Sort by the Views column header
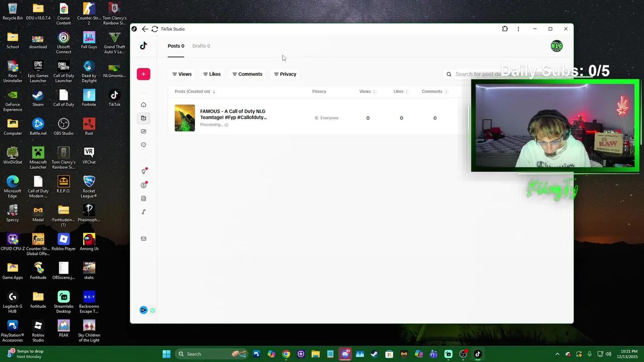 [x=367, y=92]
